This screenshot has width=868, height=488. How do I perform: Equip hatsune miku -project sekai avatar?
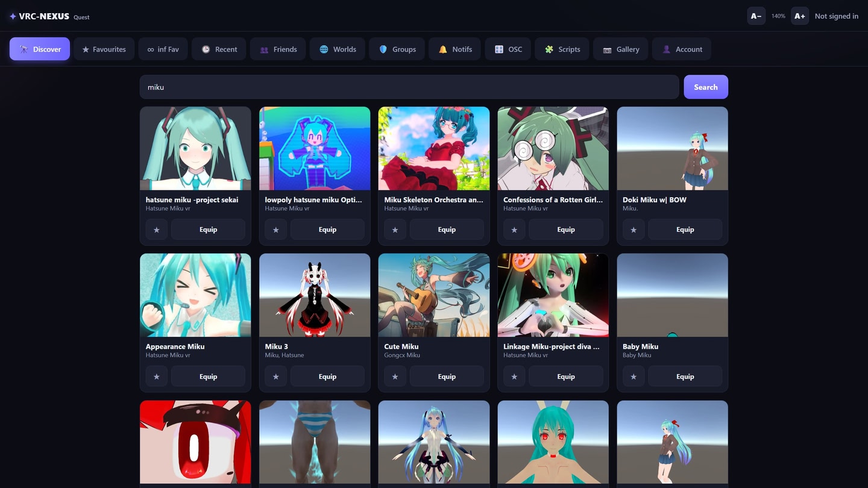coord(208,230)
